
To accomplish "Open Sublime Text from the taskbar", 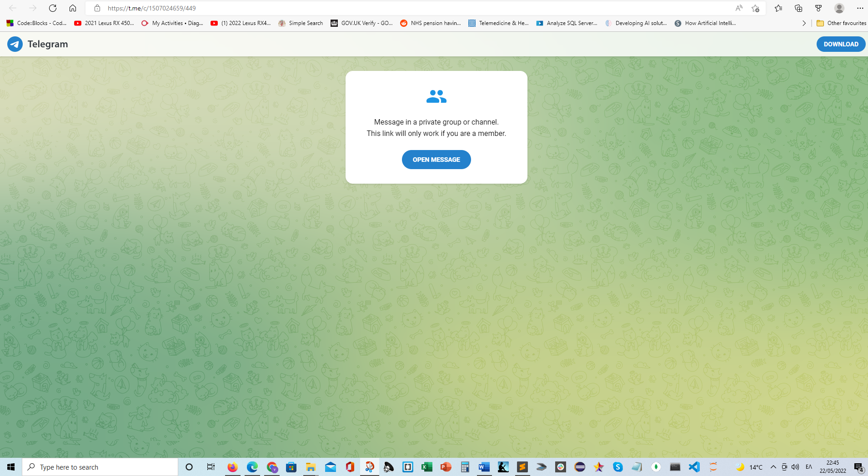I will (522, 467).
